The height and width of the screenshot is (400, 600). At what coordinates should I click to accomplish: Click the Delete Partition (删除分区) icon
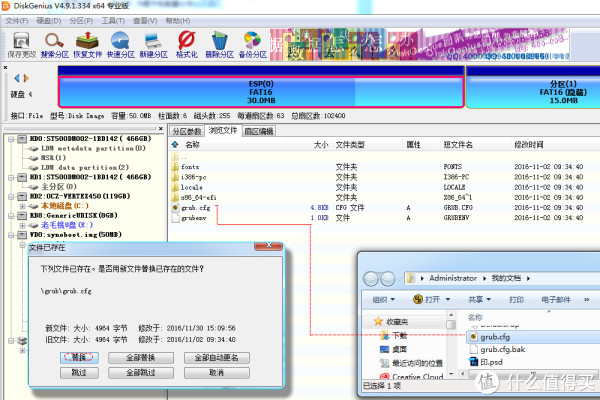click(219, 45)
